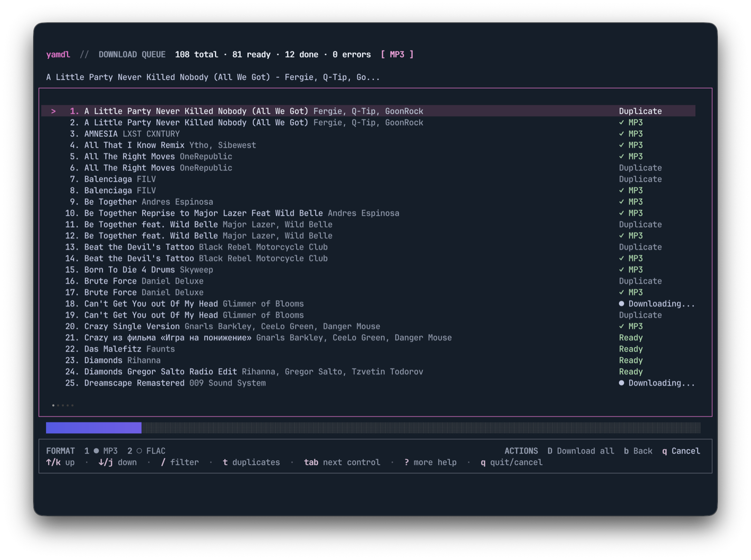The width and height of the screenshot is (751, 560).
Task: Click the "108 total" count
Action: tap(197, 54)
